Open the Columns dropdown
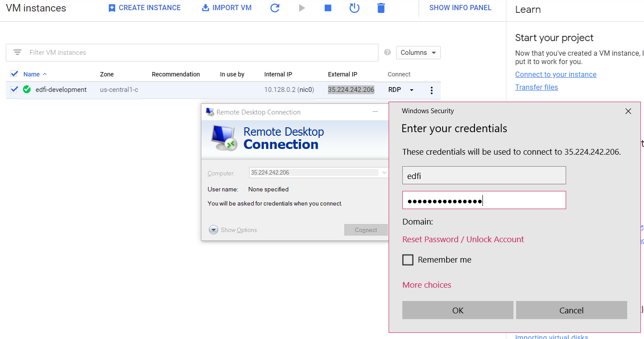Image resolution: width=644 pixels, height=339 pixels. [418, 53]
